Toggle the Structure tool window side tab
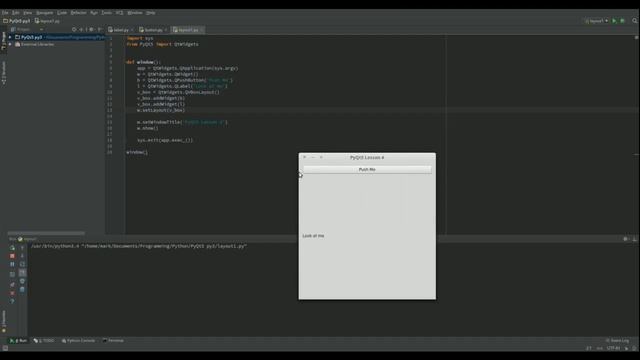This screenshot has height=360, width=640. (4, 73)
